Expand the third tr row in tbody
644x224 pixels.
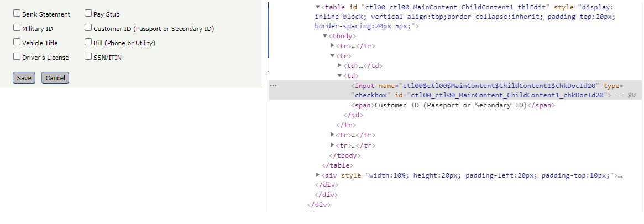(x=332, y=135)
